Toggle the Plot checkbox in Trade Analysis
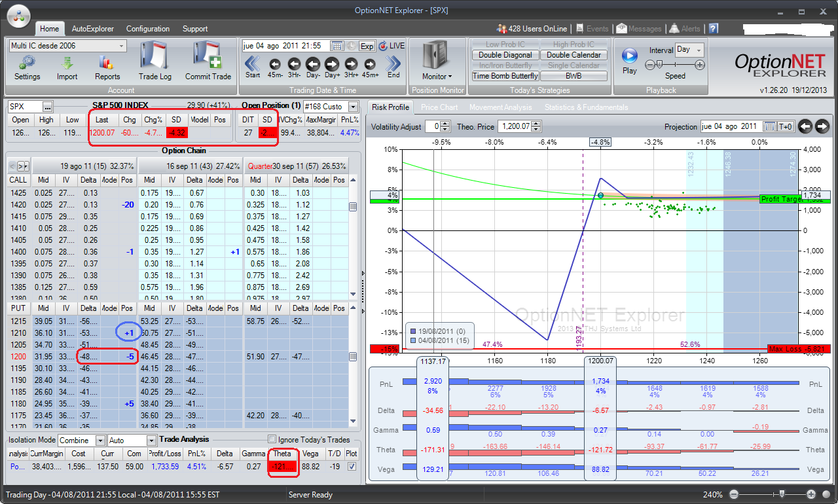838x504 pixels. [352, 467]
